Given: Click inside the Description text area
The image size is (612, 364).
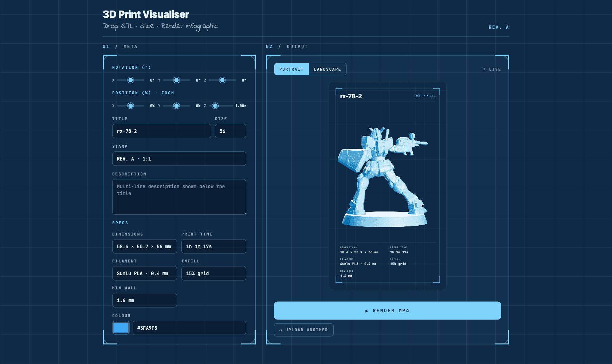Looking at the screenshot, I should tap(179, 197).
